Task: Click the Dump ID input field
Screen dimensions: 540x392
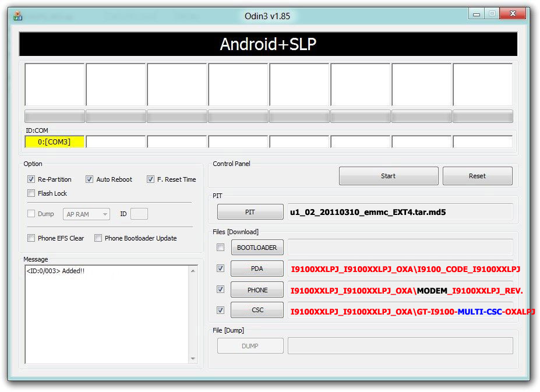Action: click(139, 214)
